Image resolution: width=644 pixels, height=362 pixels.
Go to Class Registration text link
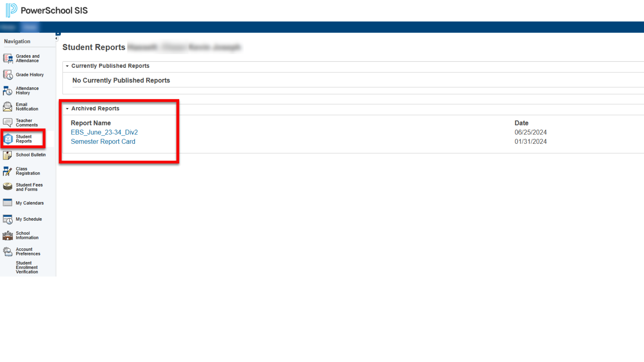28,171
